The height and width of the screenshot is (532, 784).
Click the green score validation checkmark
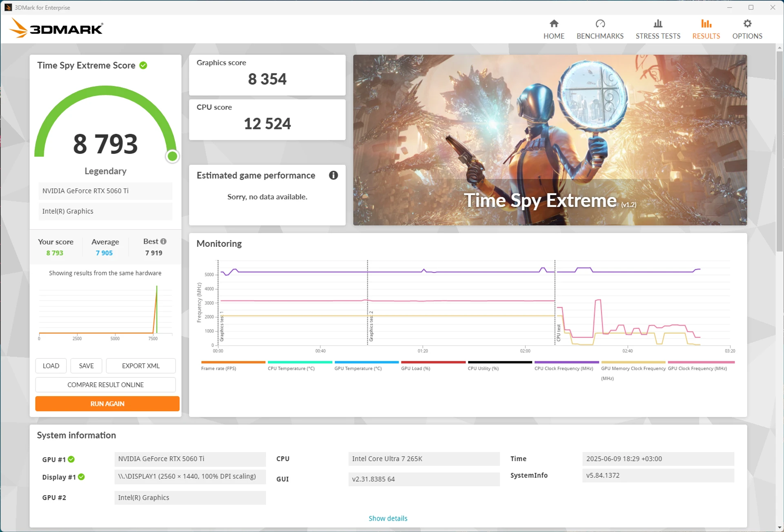pyautogui.click(x=143, y=65)
